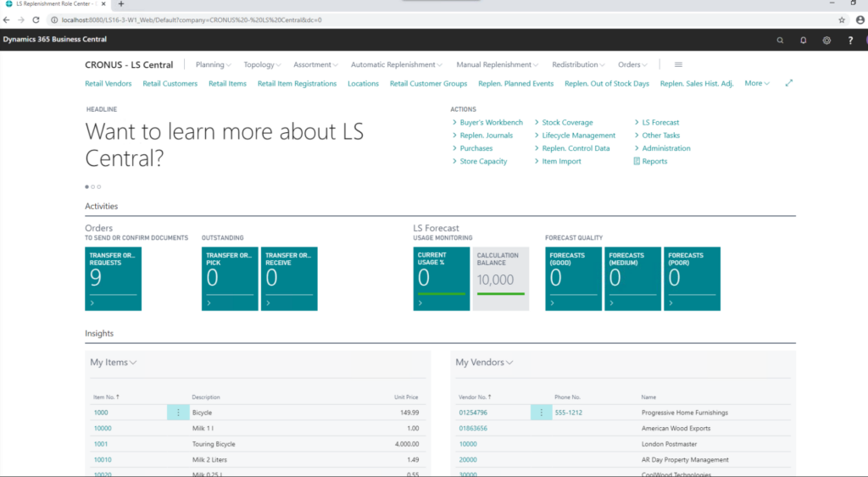
Task: Open the help question mark icon
Action: pos(850,40)
